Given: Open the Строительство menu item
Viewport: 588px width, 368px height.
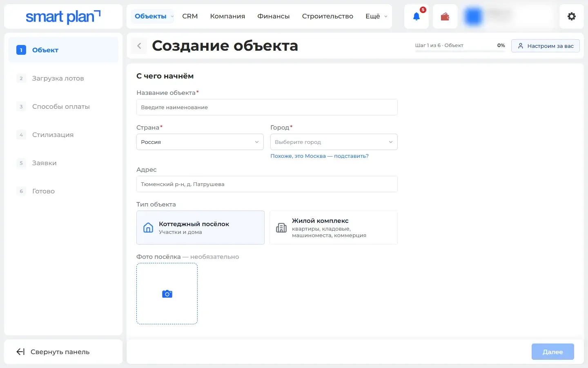Looking at the screenshot, I should (x=327, y=16).
